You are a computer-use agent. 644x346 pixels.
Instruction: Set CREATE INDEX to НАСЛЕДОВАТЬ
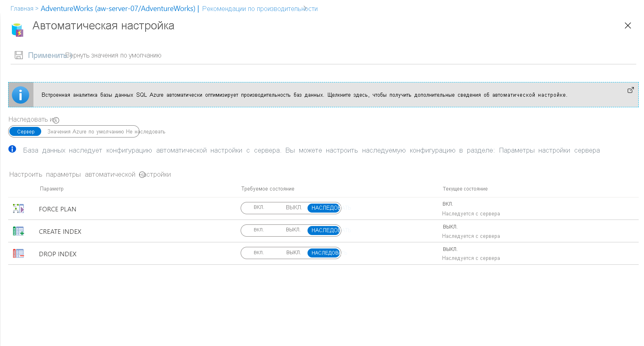(x=324, y=231)
